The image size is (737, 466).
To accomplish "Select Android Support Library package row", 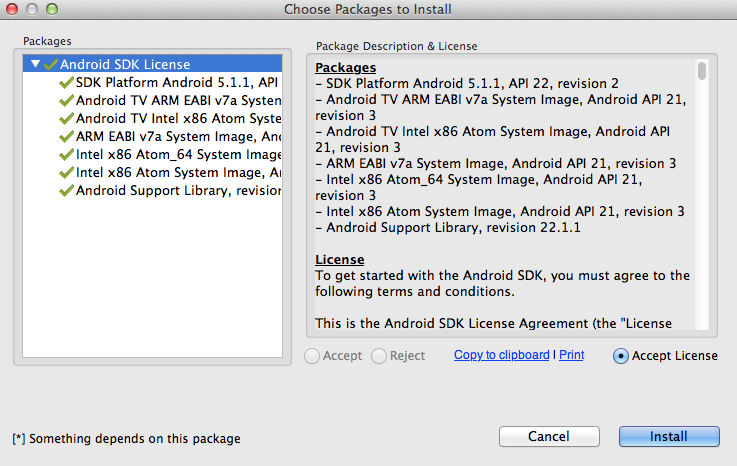I will point(152,190).
